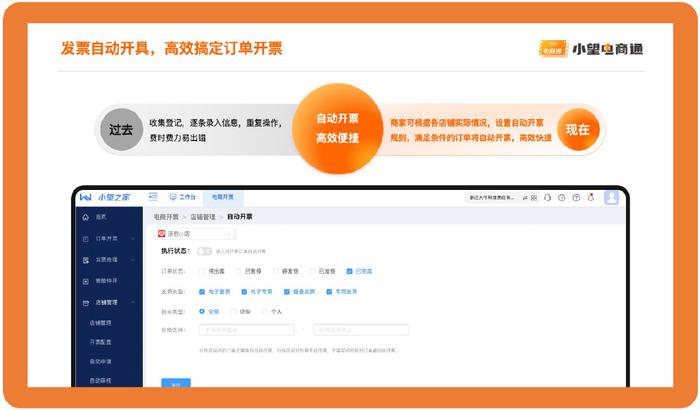Click the minimum price range field
Viewport: 700px width, 410px height.
(246, 330)
